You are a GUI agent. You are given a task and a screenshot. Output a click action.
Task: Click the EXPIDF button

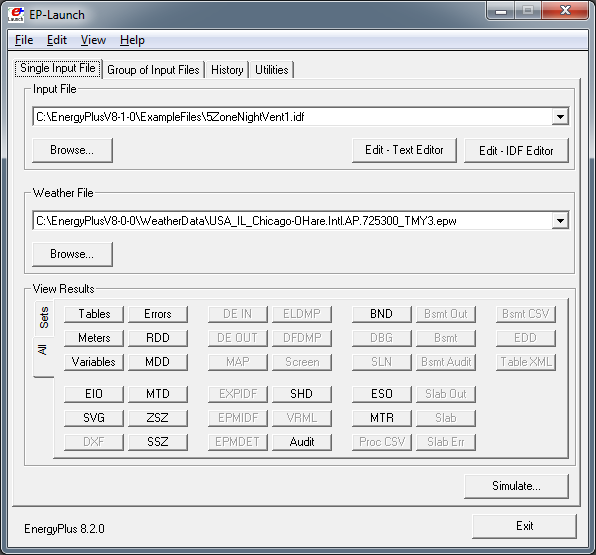pyautogui.click(x=238, y=394)
